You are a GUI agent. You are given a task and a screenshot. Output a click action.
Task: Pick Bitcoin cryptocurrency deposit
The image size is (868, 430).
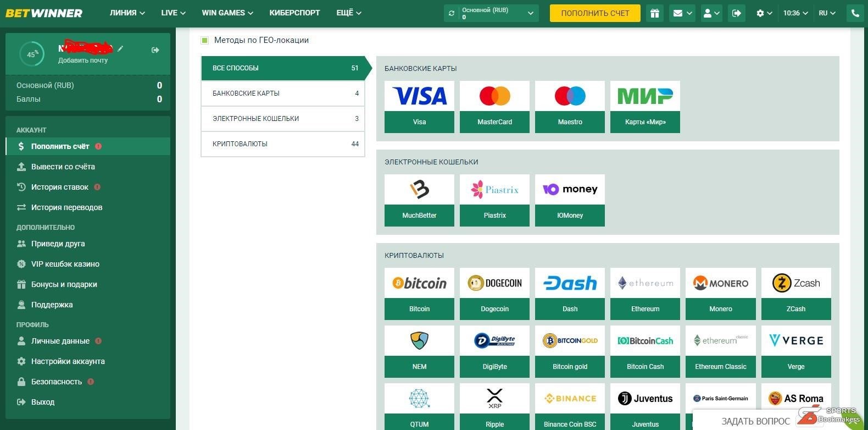[419, 294]
